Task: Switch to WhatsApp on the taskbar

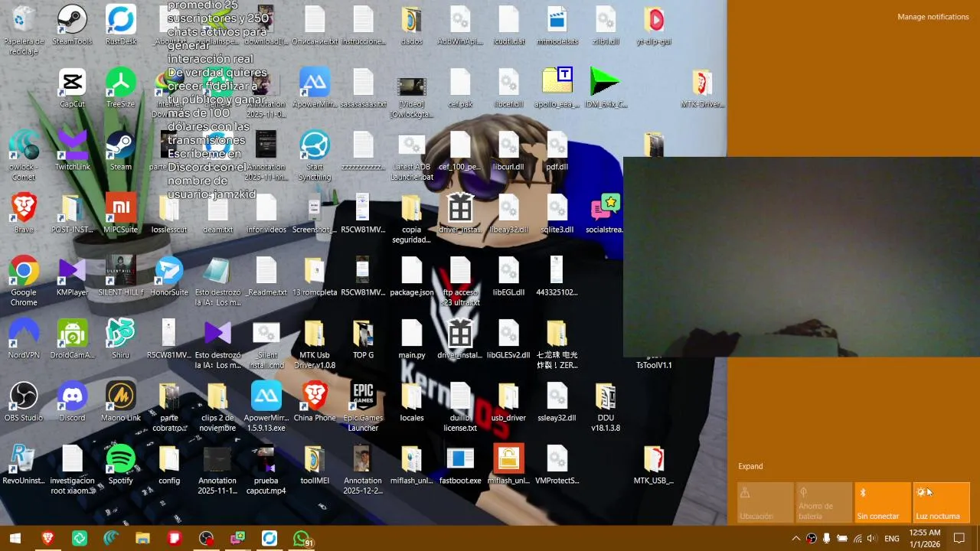Action: point(303,539)
